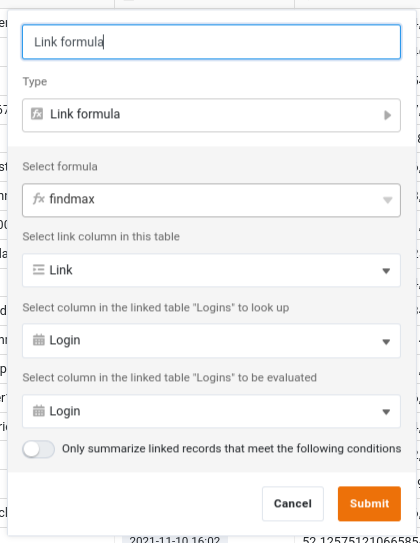Open Type submenu via right arrow
420x543 pixels.
(x=387, y=115)
